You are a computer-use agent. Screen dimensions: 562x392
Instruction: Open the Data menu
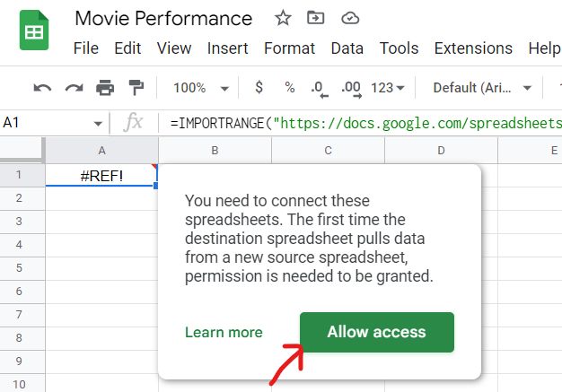coord(347,48)
